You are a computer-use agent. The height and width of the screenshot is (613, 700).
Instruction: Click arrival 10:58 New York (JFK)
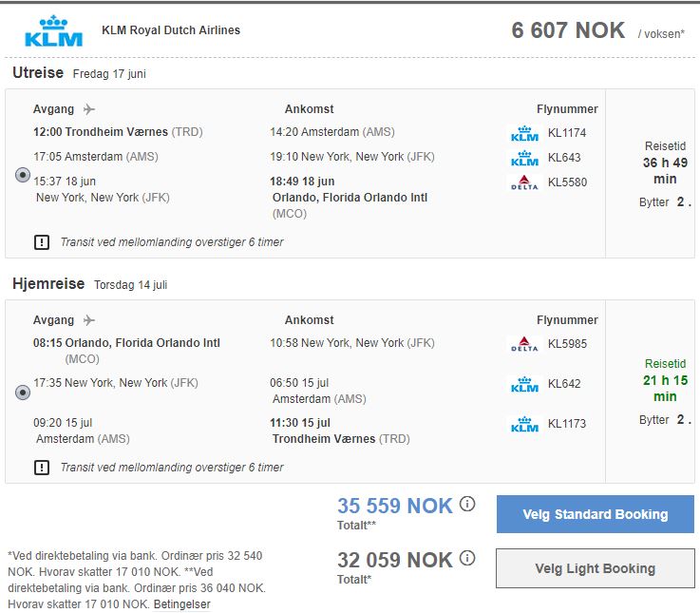click(351, 343)
